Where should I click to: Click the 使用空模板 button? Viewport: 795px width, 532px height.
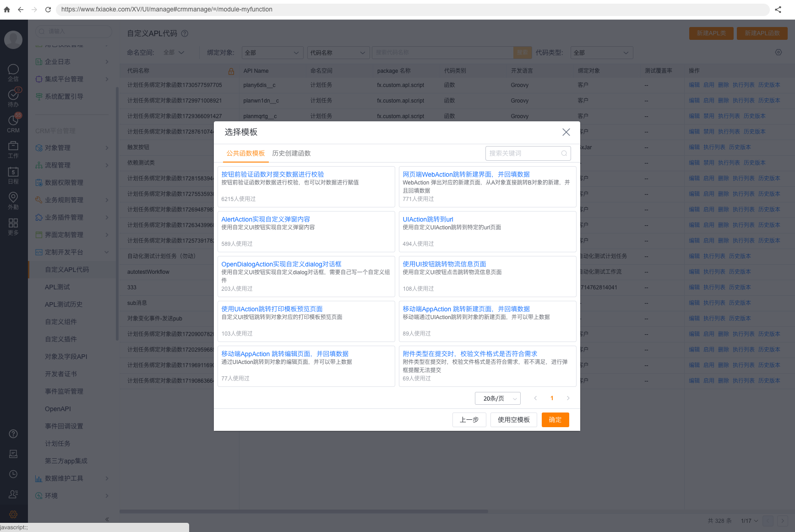(x=513, y=420)
